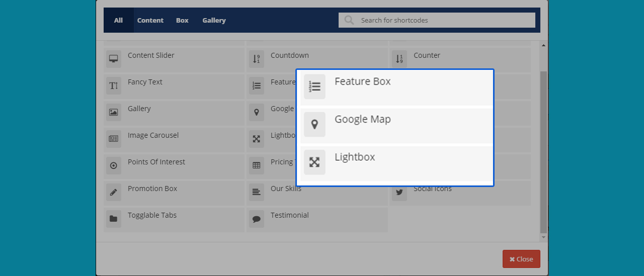Image resolution: width=644 pixels, height=276 pixels.
Task: Select the Promotion Box pencil icon
Action: (114, 192)
